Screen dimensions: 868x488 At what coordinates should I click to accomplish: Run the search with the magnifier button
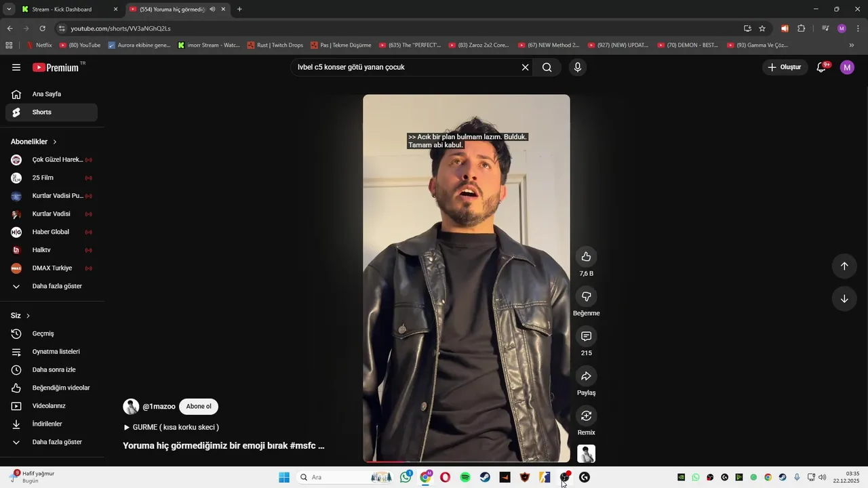click(547, 67)
